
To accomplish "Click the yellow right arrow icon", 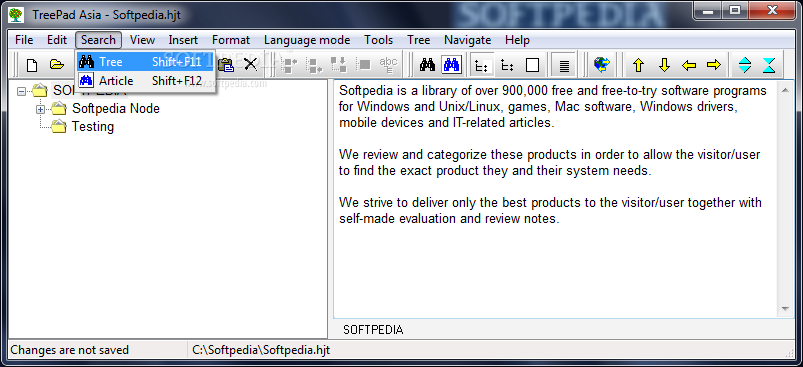I will [713, 65].
